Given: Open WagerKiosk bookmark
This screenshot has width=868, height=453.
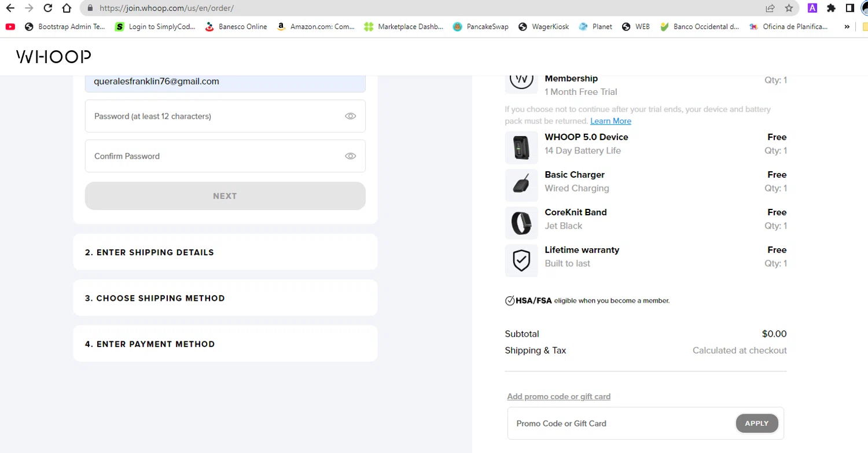Looking at the screenshot, I should tap(543, 27).
